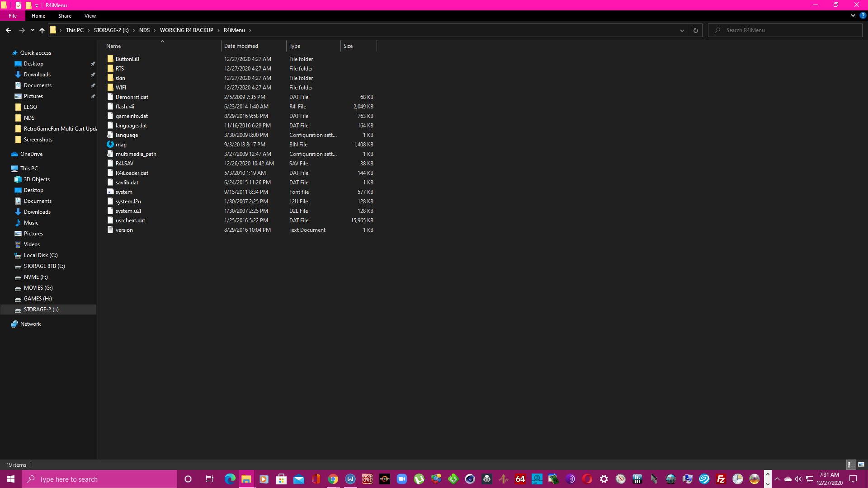Open Mail app from taskbar
Screen dimensions: 868x488
(299, 479)
